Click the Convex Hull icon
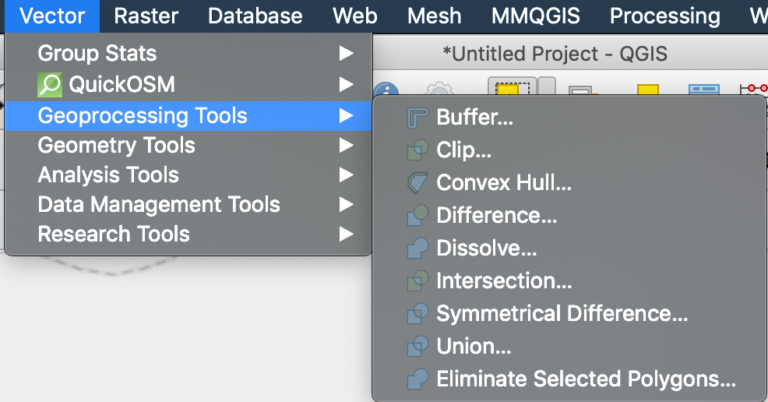The image size is (768, 402). [x=418, y=183]
